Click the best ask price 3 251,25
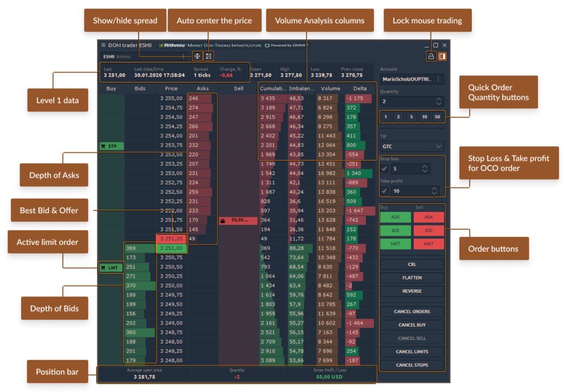Screen dimensions: 564x392 click(x=172, y=239)
